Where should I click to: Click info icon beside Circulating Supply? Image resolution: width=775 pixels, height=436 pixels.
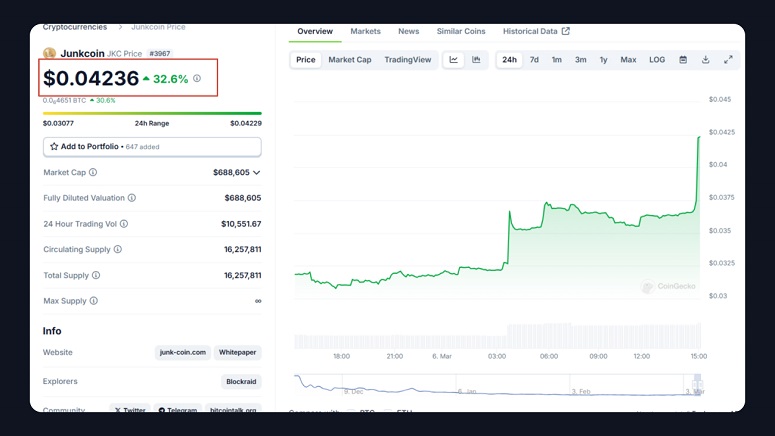tap(118, 249)
